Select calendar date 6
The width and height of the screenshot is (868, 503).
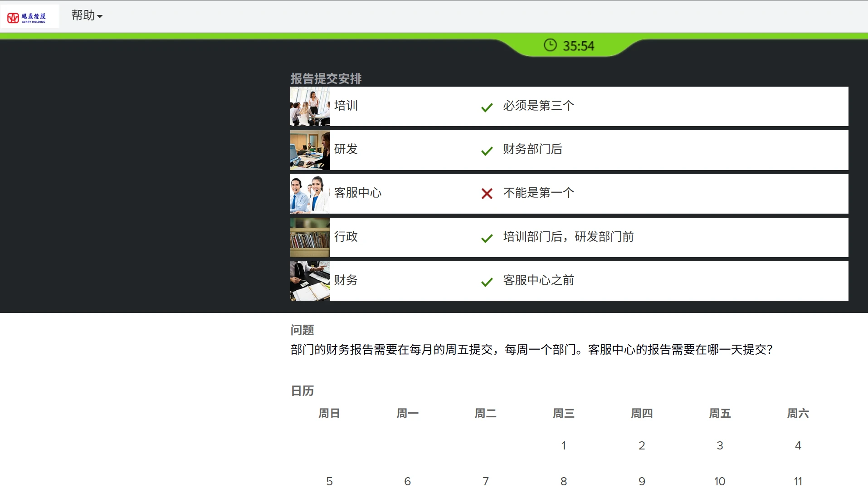(407, 481)
